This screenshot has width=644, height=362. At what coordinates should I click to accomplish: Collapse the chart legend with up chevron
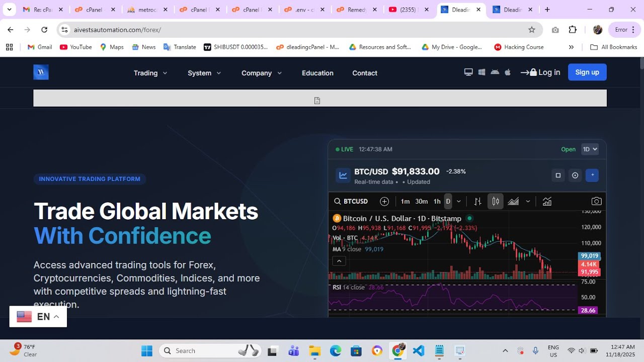coord(339,260)
